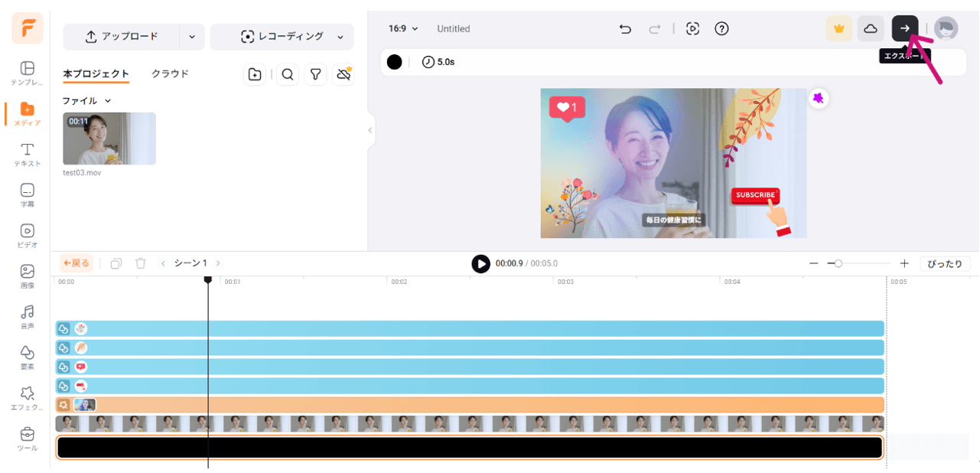Select the orange effect overlay track
Screen dimensions: 980x473
coord(470,405)
